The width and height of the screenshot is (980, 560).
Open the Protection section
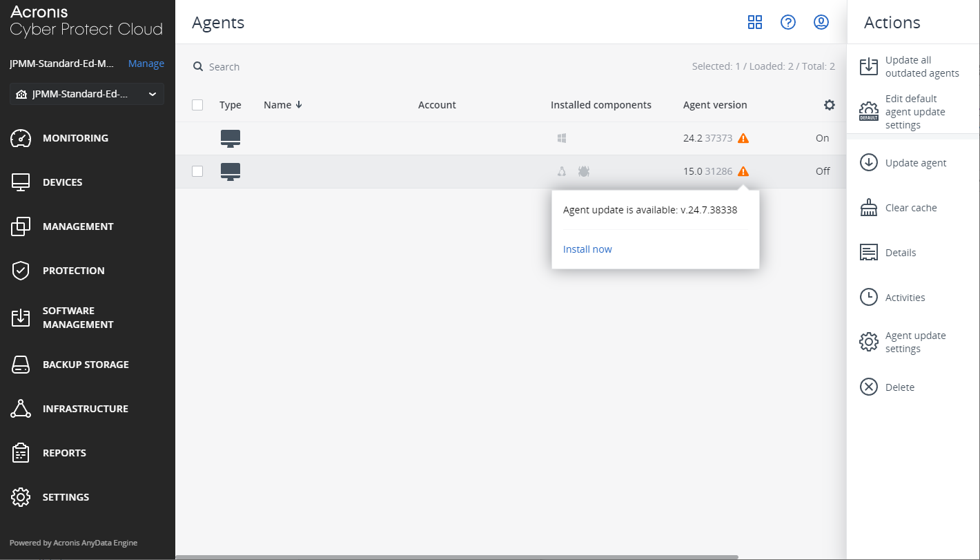[x=73, y=270]
